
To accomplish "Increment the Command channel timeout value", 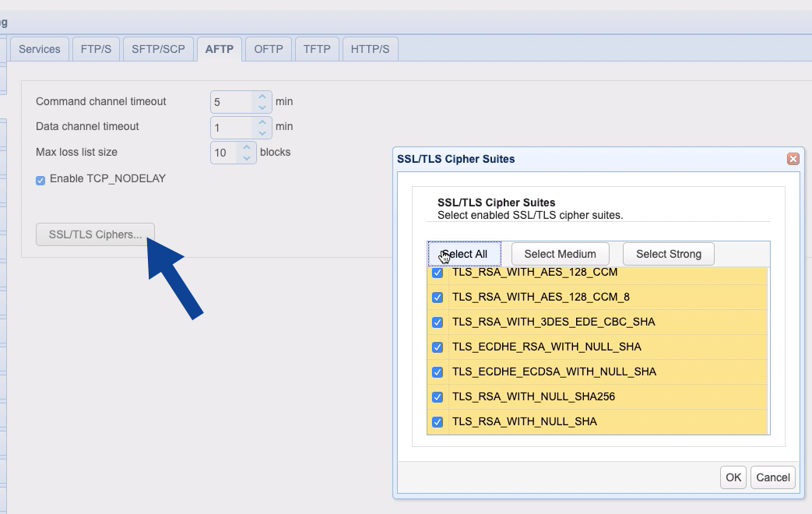I will [x=262, y=96].
